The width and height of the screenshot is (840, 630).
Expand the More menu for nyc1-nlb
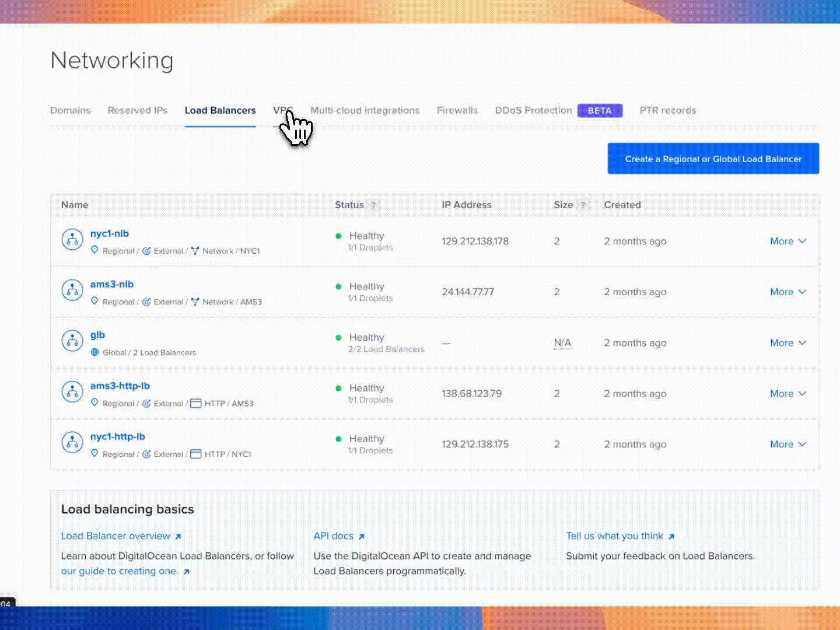click(x=787, y=242)
